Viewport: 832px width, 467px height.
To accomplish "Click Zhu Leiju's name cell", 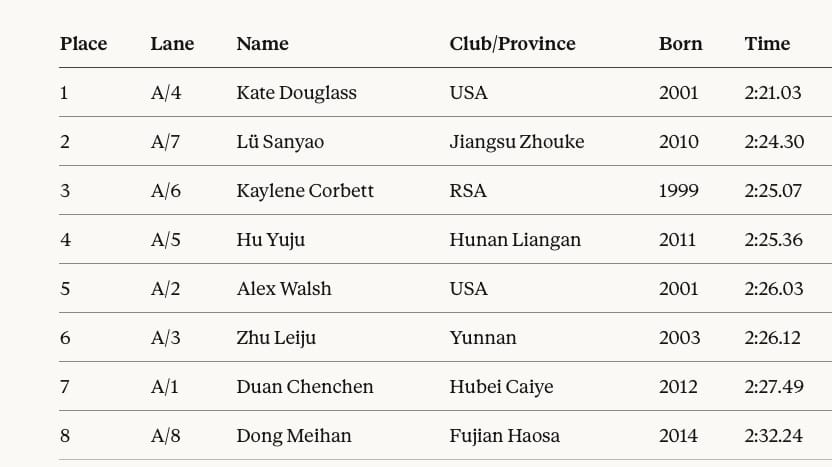I will coord(276,338).
